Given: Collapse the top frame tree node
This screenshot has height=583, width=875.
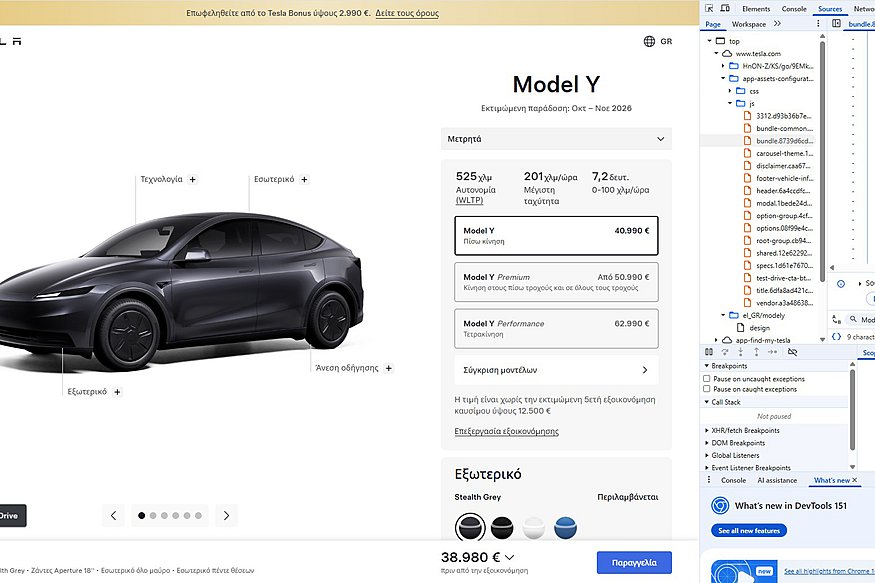Looking at the screenshot, I should (x=710, y=41).
